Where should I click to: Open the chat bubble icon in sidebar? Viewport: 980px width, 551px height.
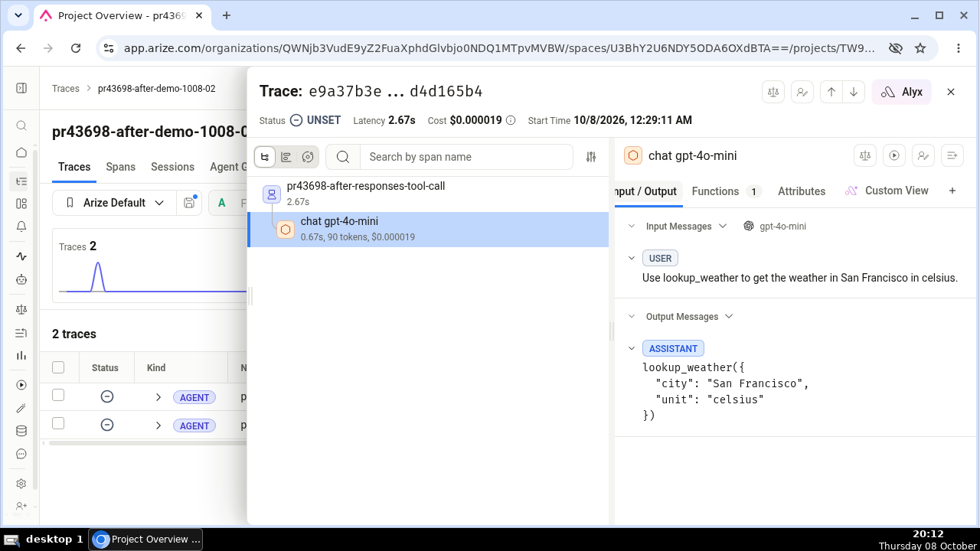pos(21,454)
